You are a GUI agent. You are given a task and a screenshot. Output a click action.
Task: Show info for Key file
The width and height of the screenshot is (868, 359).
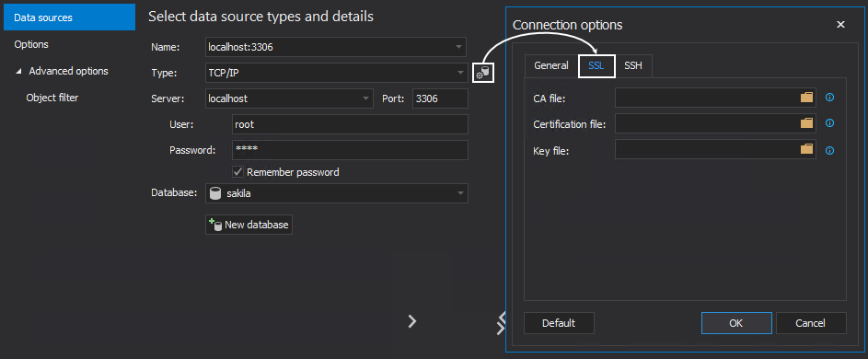click(829, 150)
